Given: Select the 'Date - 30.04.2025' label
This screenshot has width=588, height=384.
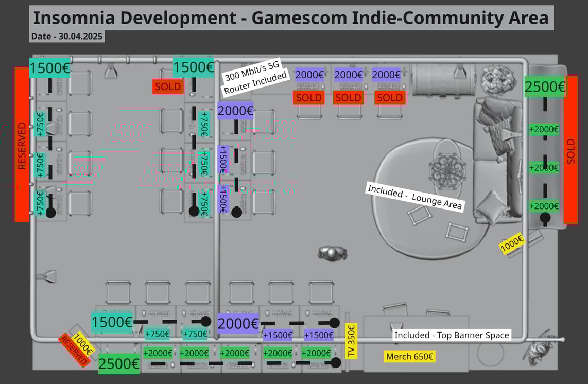Looking at the screenshot, I should (67, 37).
